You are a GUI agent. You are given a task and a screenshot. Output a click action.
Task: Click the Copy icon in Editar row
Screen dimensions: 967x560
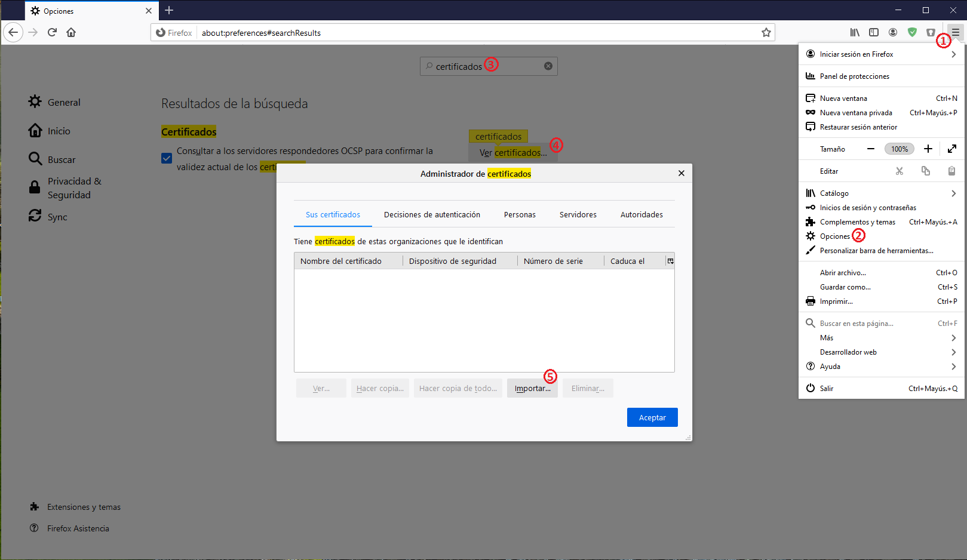click(x=926, y=171)
